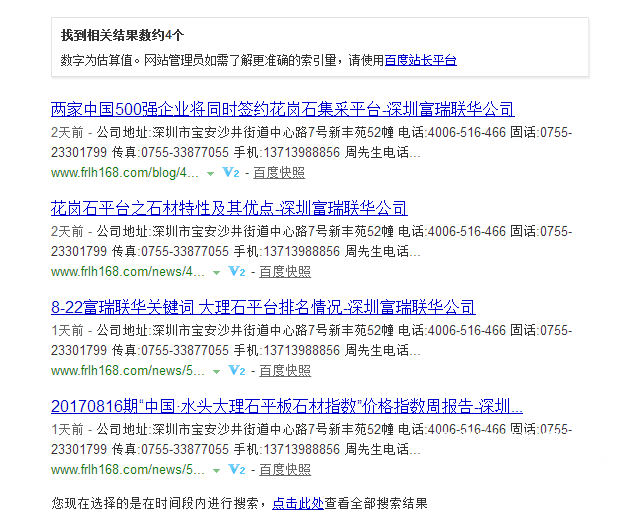
Task: Open result 20170816期 水头大理石平板石材指数
Action: coord(287,406)
